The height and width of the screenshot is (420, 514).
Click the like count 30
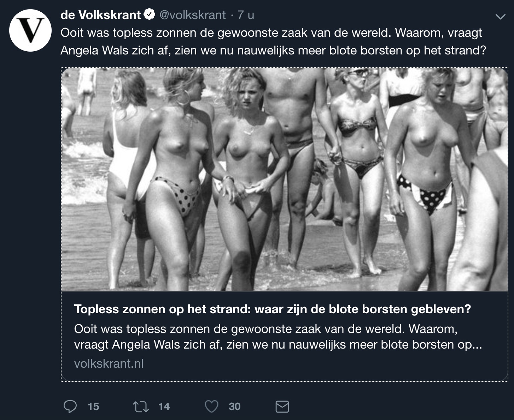(235, 407)
